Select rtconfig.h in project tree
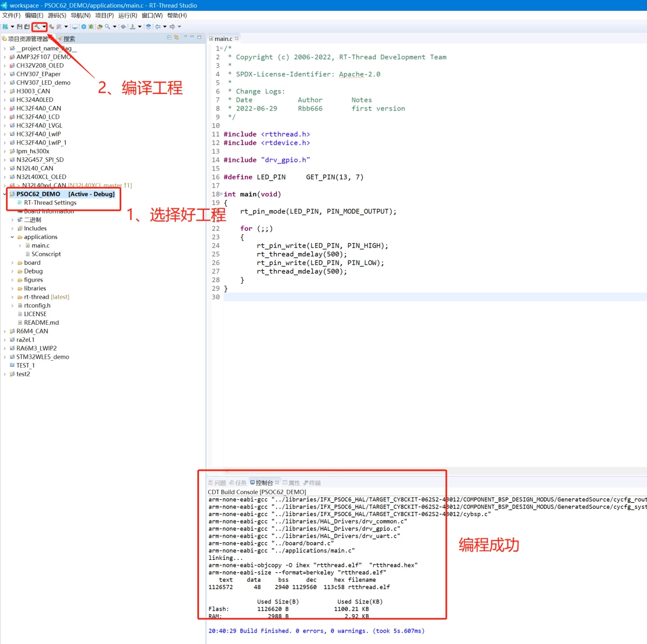 click(x=37, y=306)
